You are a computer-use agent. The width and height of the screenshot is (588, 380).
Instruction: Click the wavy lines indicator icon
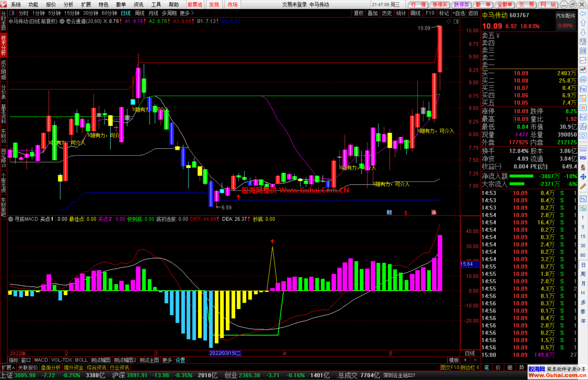[583, 148]
